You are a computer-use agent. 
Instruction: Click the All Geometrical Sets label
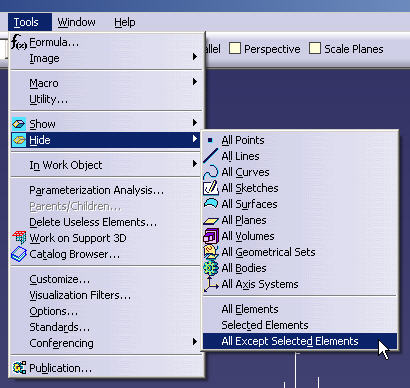(x=268, y=252)
